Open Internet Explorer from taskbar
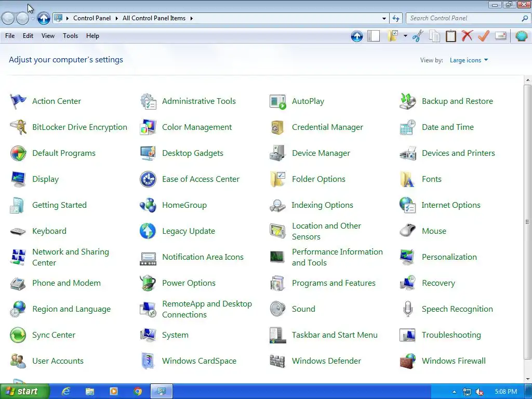 65,392
